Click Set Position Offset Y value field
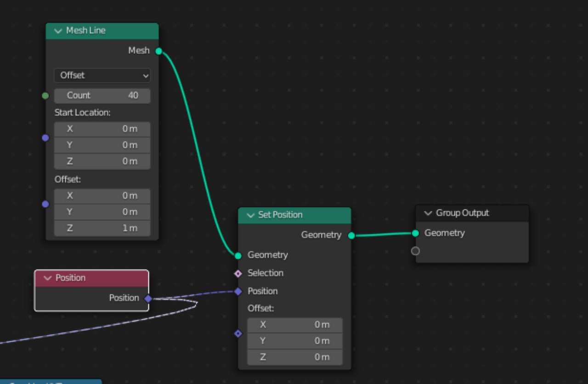 click(295, 341)
